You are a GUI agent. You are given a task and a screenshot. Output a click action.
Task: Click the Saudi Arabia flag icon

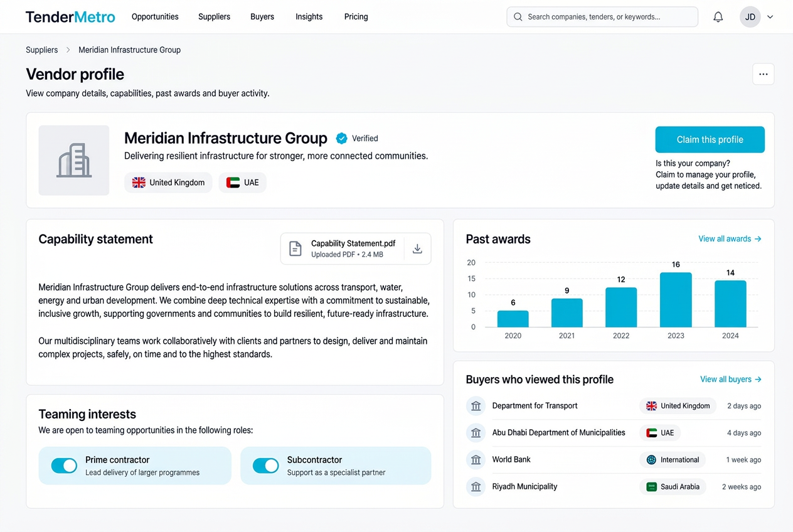pos(652,487)
